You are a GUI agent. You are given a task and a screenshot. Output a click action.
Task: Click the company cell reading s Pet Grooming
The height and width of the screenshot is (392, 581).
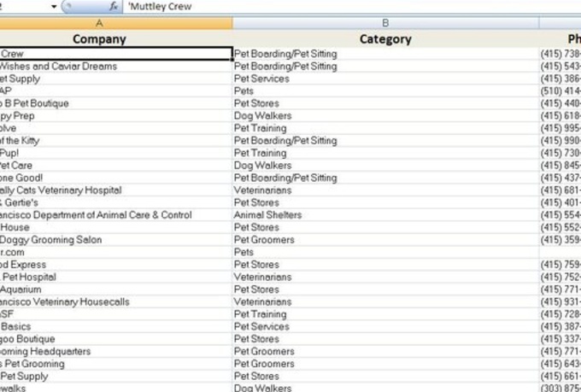click(x=116, y=364)
